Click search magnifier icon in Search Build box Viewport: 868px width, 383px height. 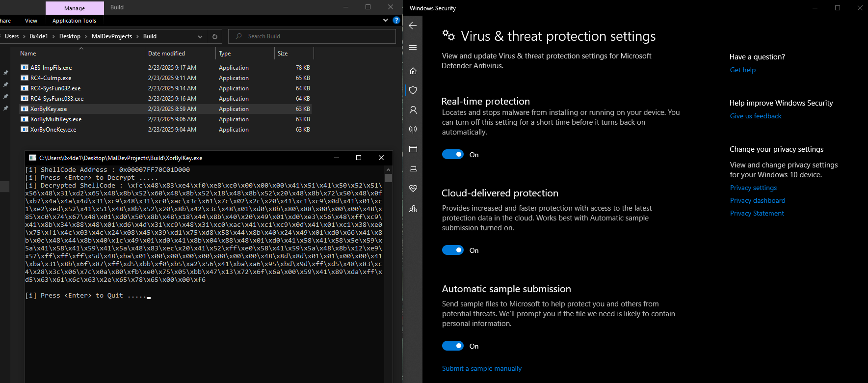click(238, 36)
